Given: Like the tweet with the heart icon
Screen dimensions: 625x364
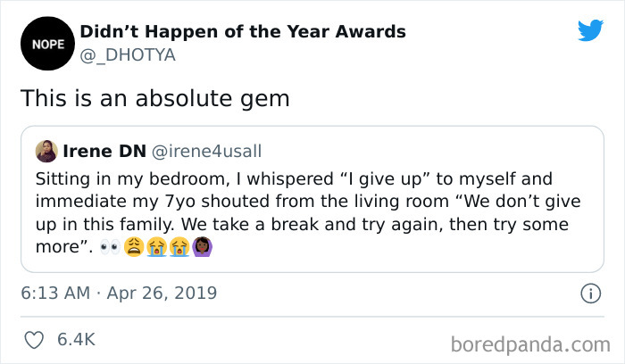Looking at the screenshot, I should [x=33, y=340].
